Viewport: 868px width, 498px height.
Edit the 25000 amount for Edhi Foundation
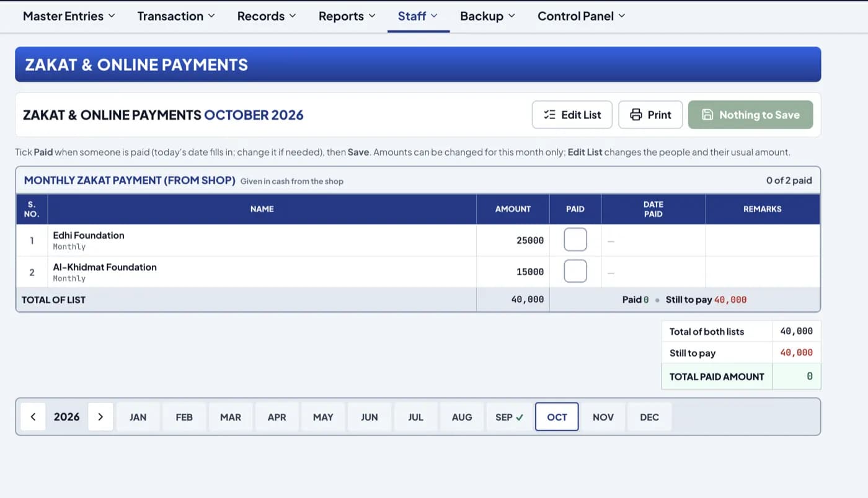point(513,240)
